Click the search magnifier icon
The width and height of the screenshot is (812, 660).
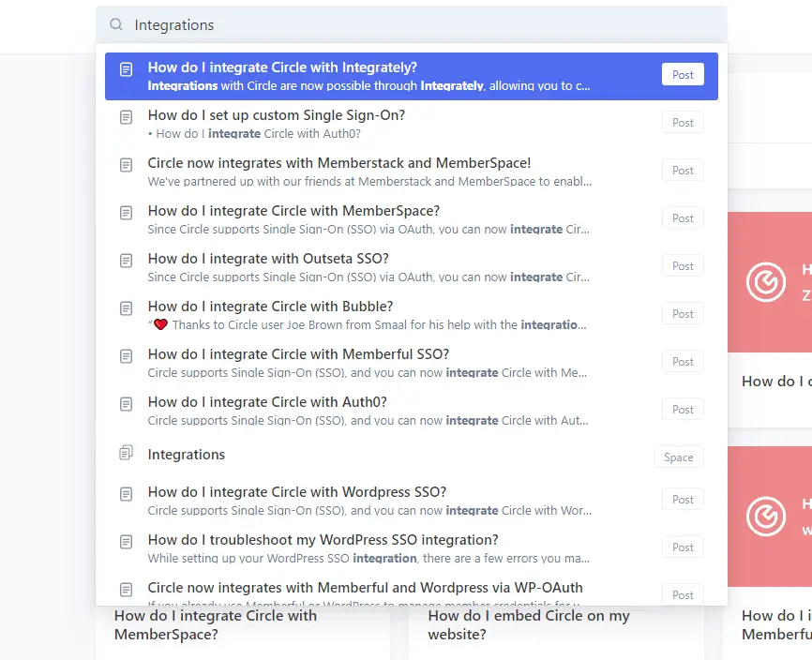pyautogui.click(x=116, y=25)
